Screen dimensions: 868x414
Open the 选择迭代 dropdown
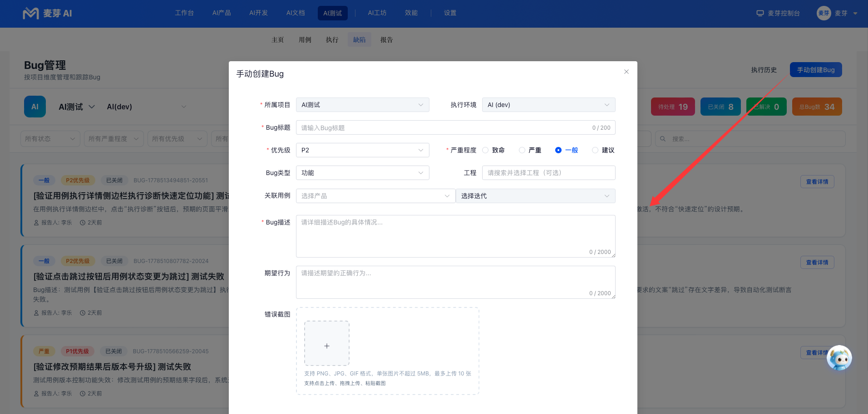pyautogui.click(x=536, y=196)
